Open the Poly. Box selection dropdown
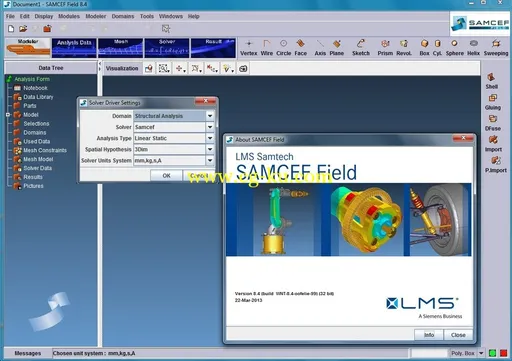The height and width of the screenshot is (361, 512). (x=481, y=353)
